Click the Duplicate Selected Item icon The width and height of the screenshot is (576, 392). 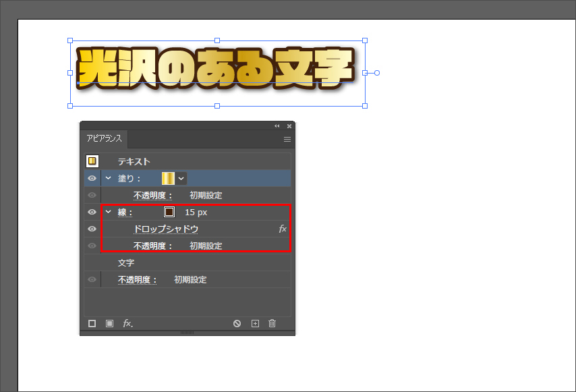tap(255, 323)
